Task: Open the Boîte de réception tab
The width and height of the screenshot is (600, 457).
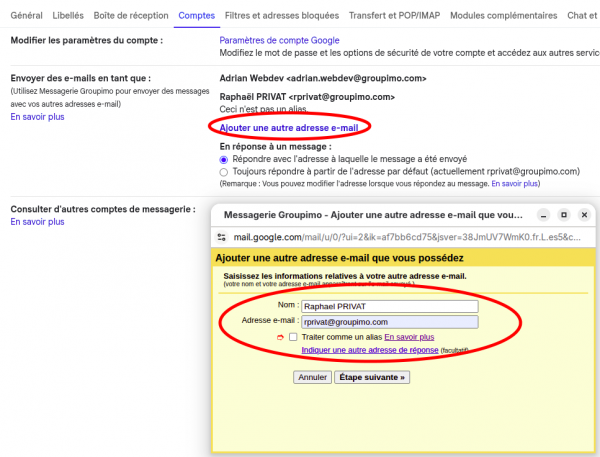Action: point(131,15)
